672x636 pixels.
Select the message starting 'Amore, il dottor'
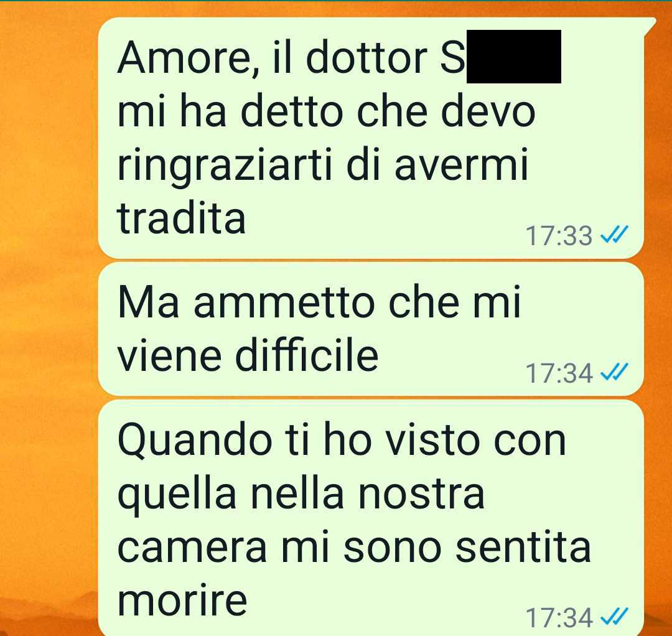[x=371, y=138]
